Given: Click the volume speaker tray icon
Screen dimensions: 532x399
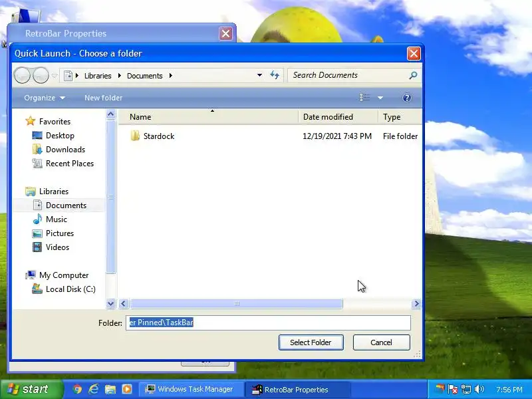Looking at the screenshot, I should pyautogui.click(x=479, y=389).
